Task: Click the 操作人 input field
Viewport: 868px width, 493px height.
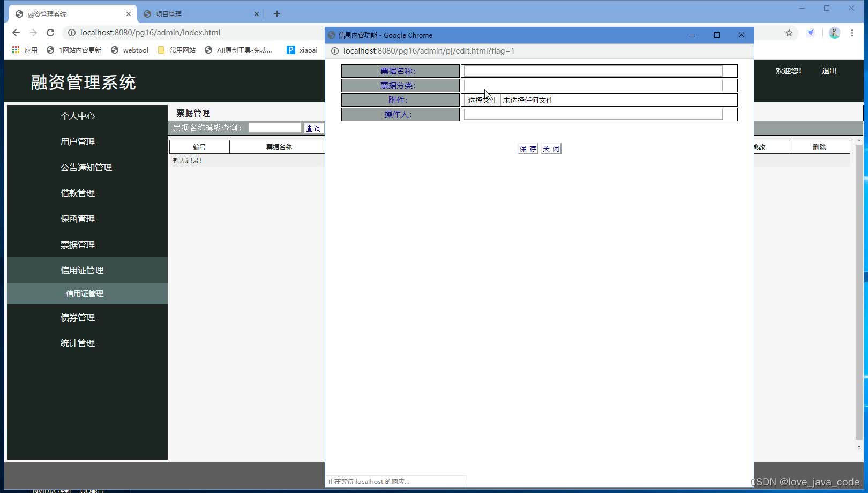Action: (x=593, y=114)
